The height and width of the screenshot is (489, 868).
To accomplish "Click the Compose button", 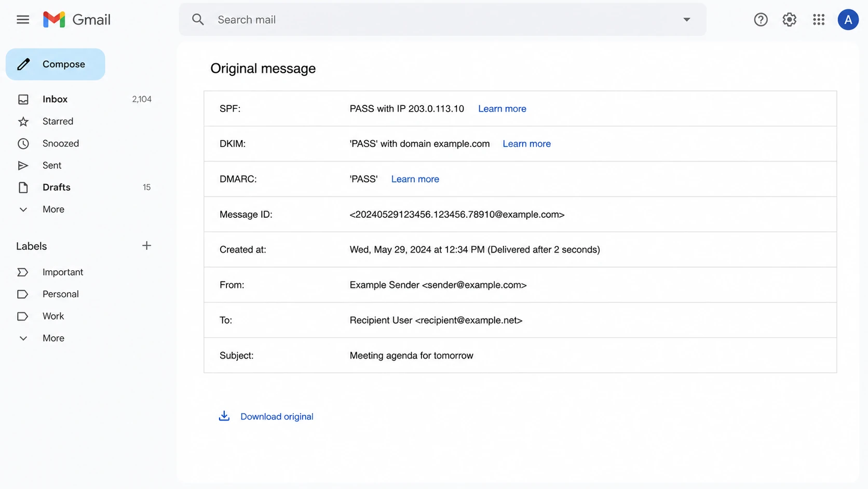I will (56, 64).
